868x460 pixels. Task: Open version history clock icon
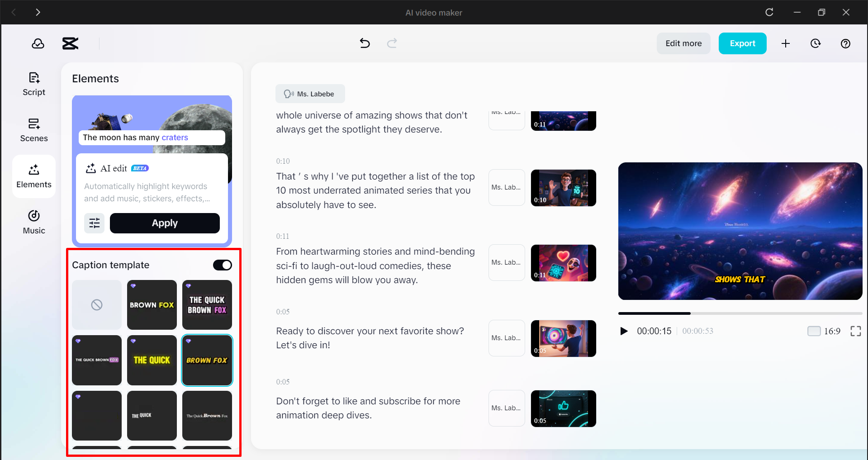pyautogui.click(x=816, y=43)
